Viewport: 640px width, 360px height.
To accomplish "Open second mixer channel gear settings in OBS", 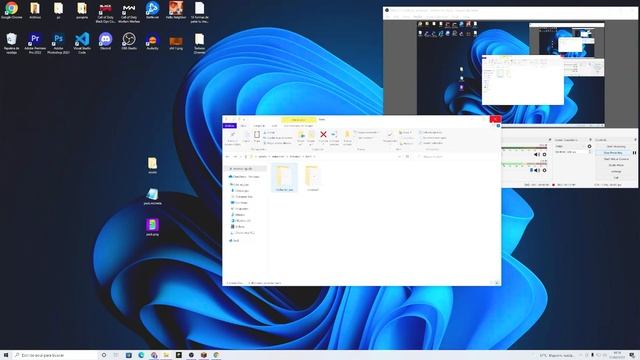I will [x=544, y=170].
